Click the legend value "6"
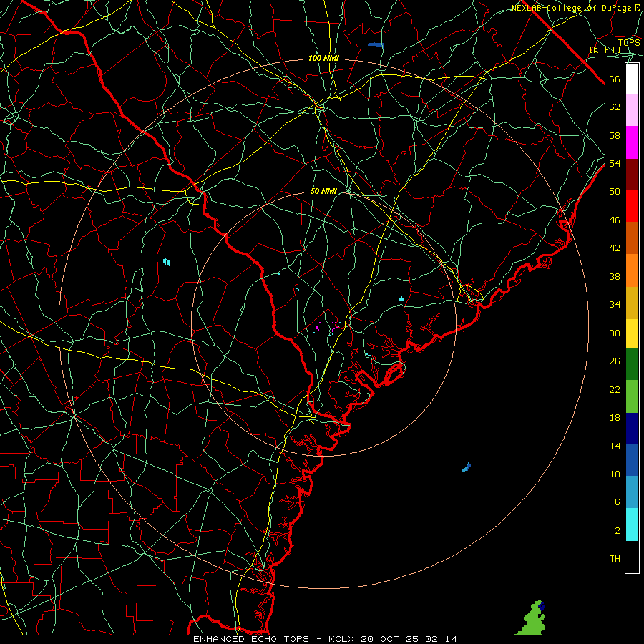 pyautogui.click(x=618, y=502)
